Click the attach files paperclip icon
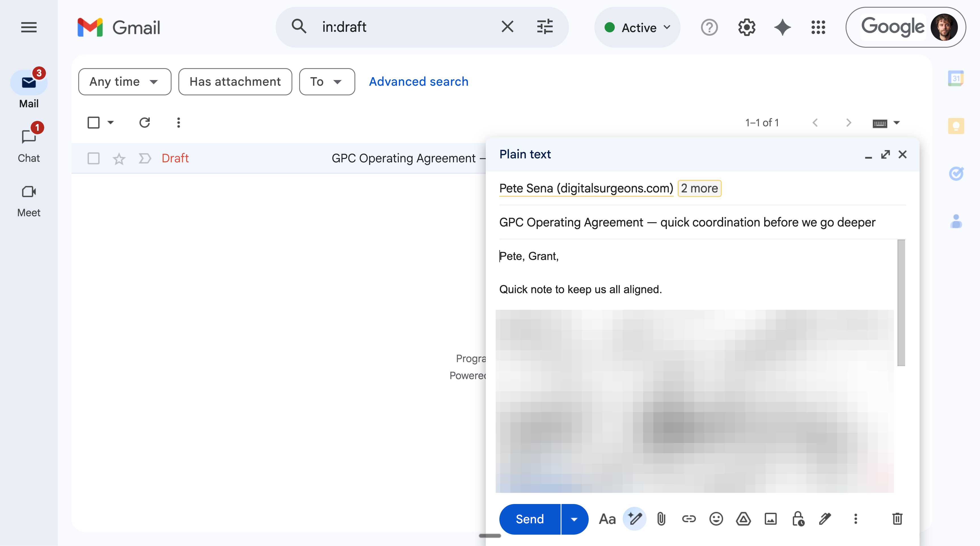 (661, 519)
